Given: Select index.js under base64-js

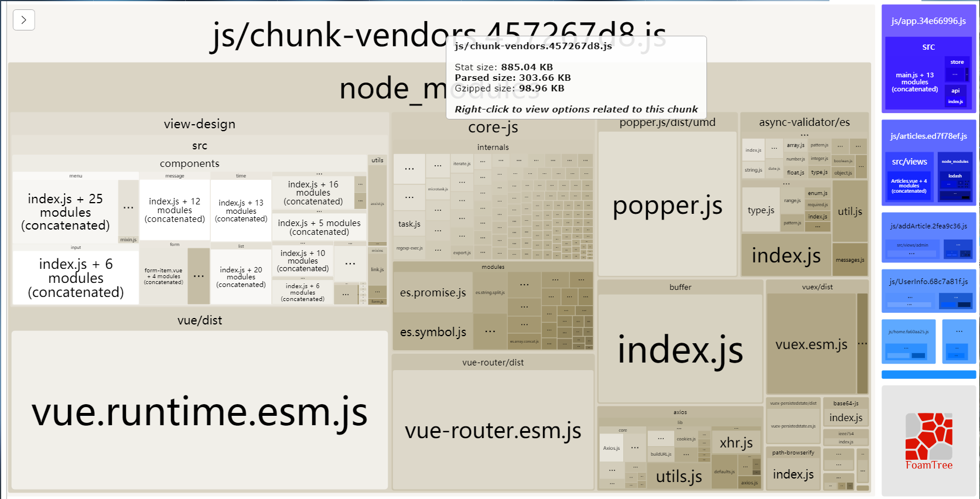Looking at the screenshot, I should coord(846,418).
